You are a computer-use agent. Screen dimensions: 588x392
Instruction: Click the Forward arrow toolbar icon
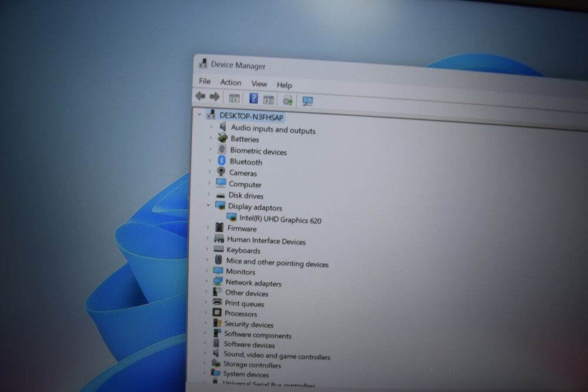click(215, 97)
